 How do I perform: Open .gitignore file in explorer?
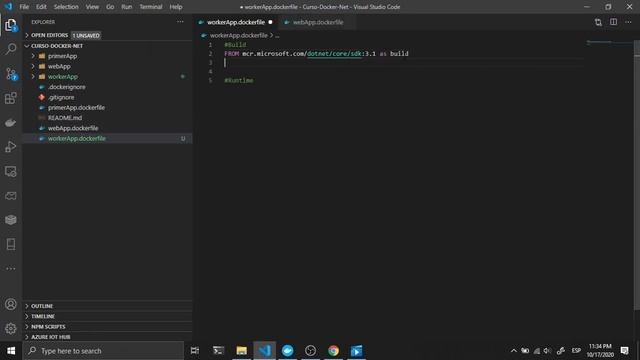click(61, 98)
